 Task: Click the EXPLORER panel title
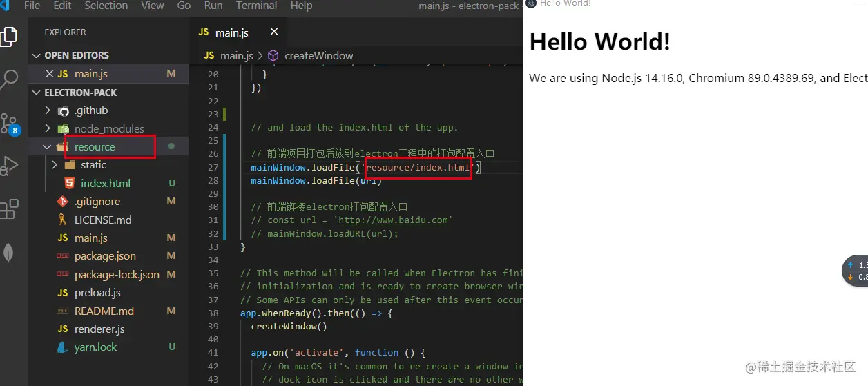tap(66, 32)
